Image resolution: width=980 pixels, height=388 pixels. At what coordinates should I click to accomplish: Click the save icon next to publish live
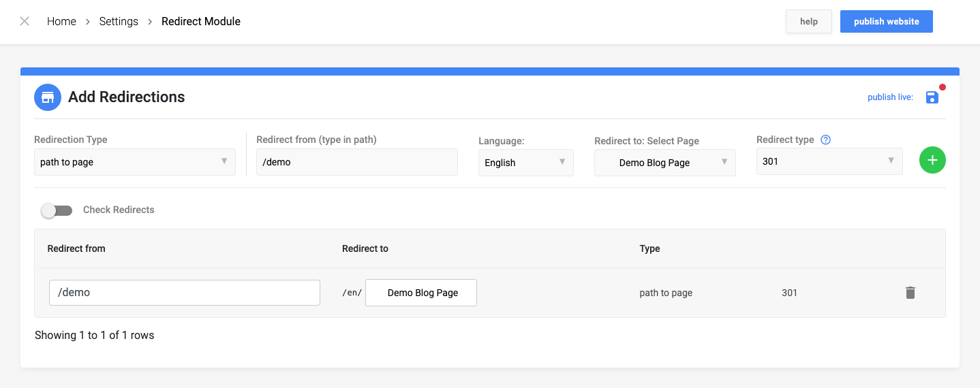pyautogui.click(x=932, y=97)
